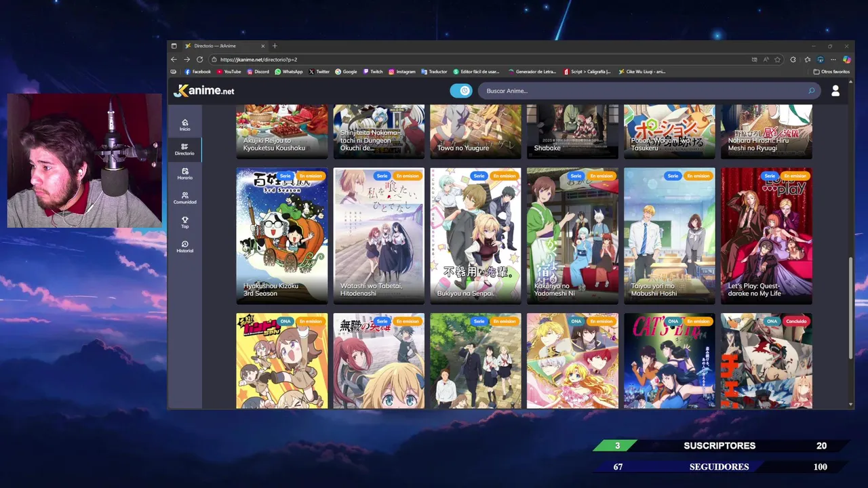
Task: Open Facebook bookmark
Action: (x=197, y=72)
